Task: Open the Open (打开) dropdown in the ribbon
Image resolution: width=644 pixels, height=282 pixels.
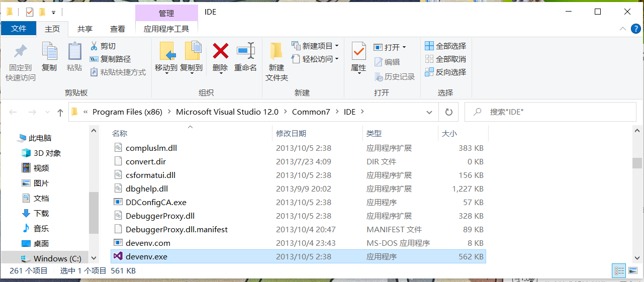Action: coord(390,47)
